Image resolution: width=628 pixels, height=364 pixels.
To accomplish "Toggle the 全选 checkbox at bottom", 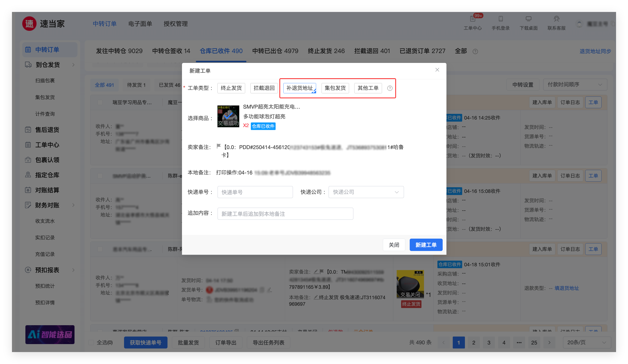I will coord(91,343).
